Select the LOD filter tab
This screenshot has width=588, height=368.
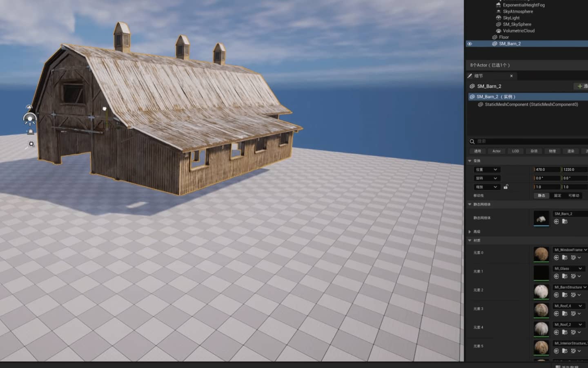[x=515, y=151]
